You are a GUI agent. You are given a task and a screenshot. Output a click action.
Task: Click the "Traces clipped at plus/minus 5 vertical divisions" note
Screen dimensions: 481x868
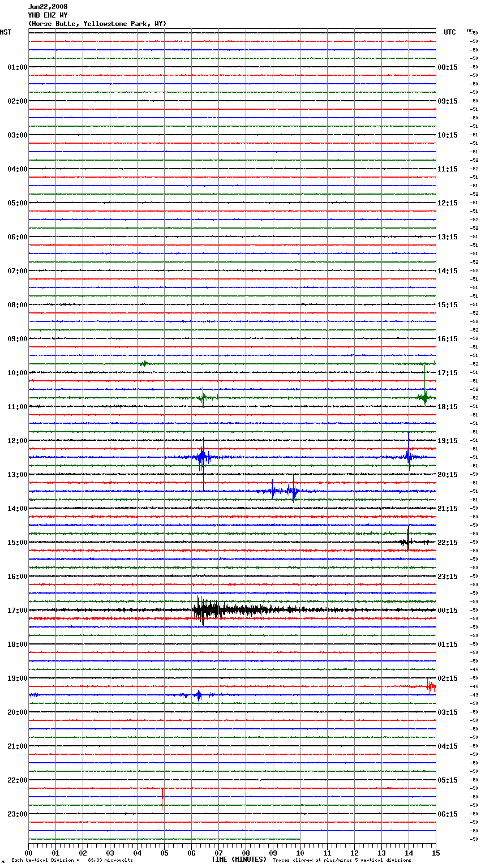(342, 861)
